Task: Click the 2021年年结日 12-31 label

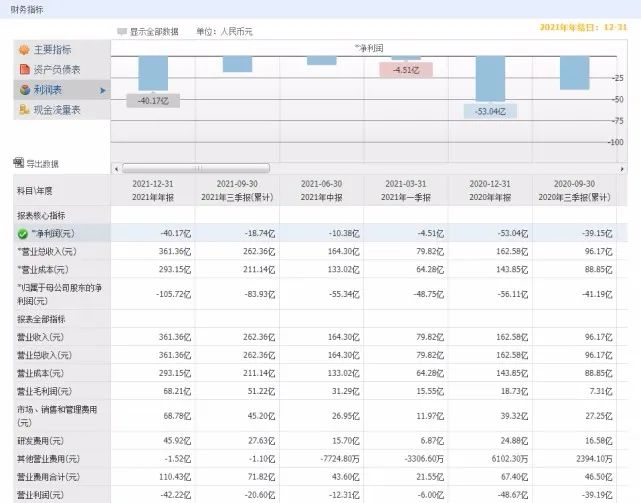Action: pyautogui.click(x=583, y=27)
